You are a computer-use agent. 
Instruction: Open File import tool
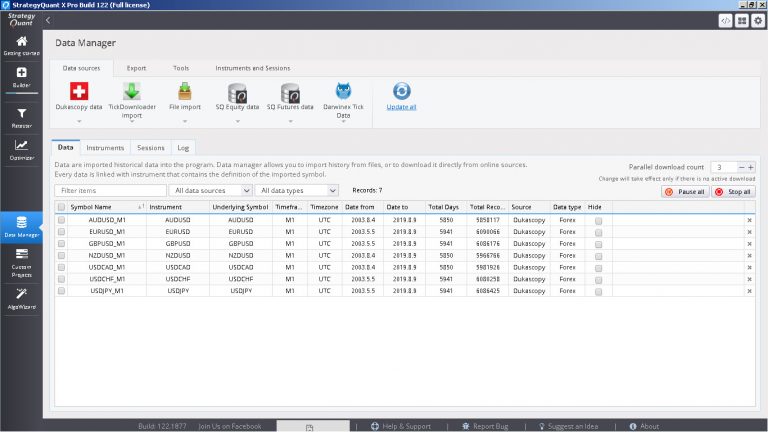(x=185, y=93)
